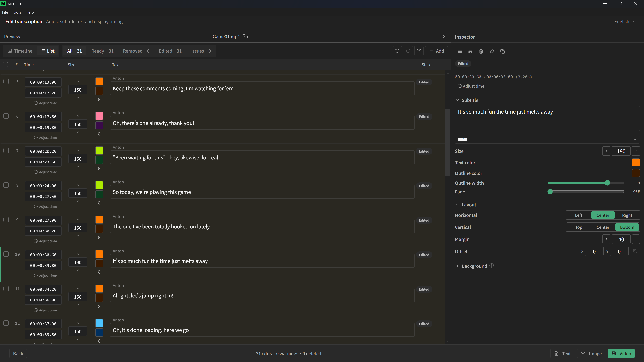Filter by All · 31 tab

click(74, 51)
